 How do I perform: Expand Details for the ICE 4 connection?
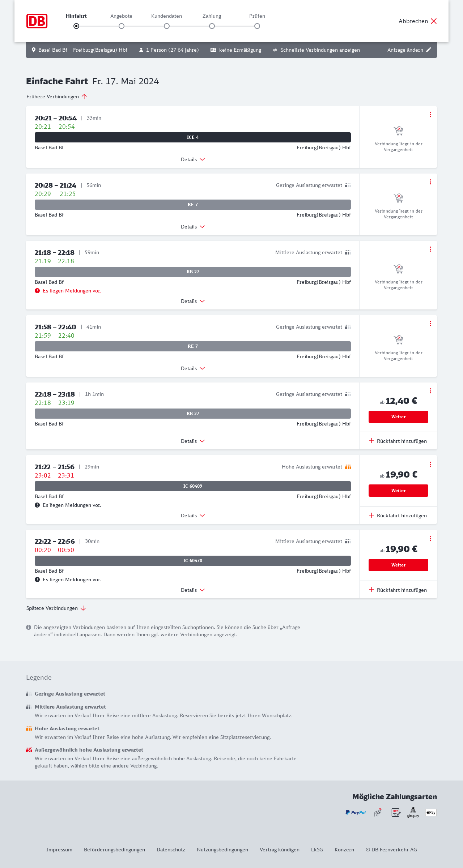(193, 159)
